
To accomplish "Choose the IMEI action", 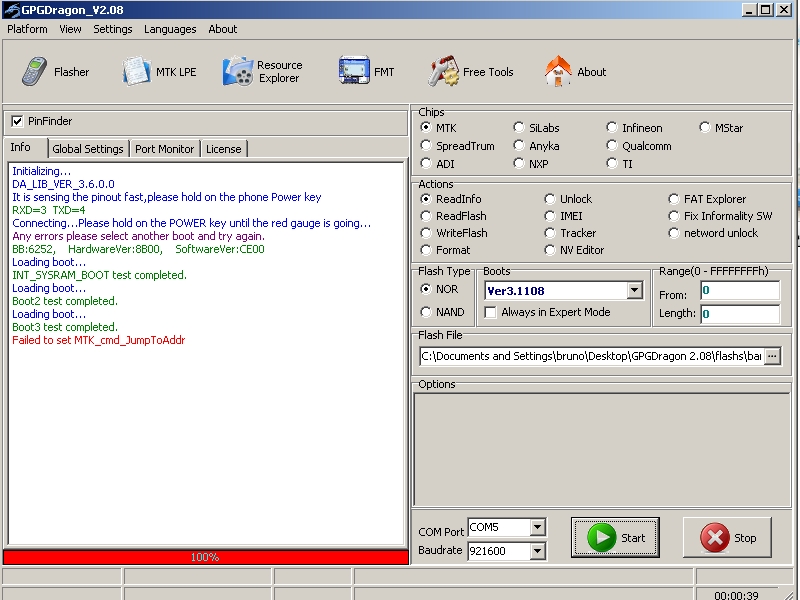I will [x=549, y=216].
